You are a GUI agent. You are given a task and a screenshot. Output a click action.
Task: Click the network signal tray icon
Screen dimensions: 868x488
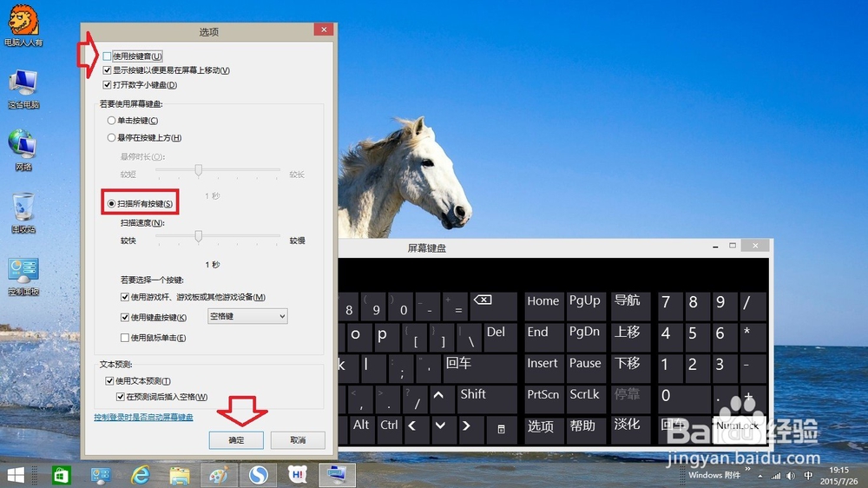[776, 476]
